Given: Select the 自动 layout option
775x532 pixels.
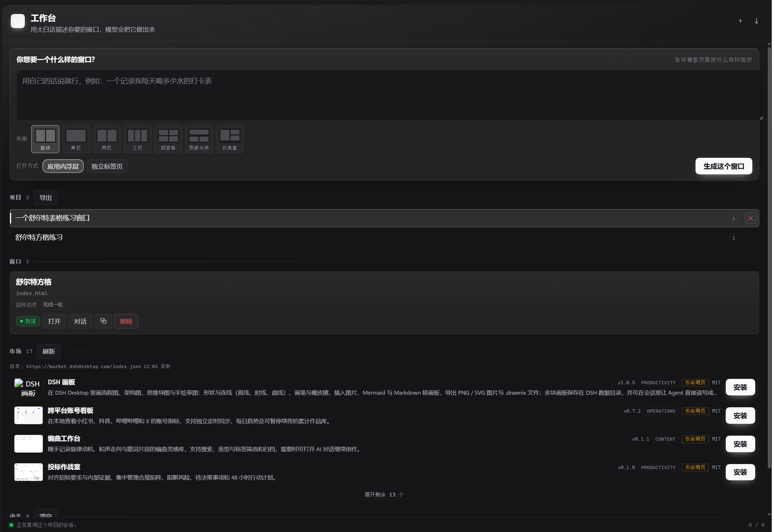Looking at the screenshot, I should pos(45,139).
